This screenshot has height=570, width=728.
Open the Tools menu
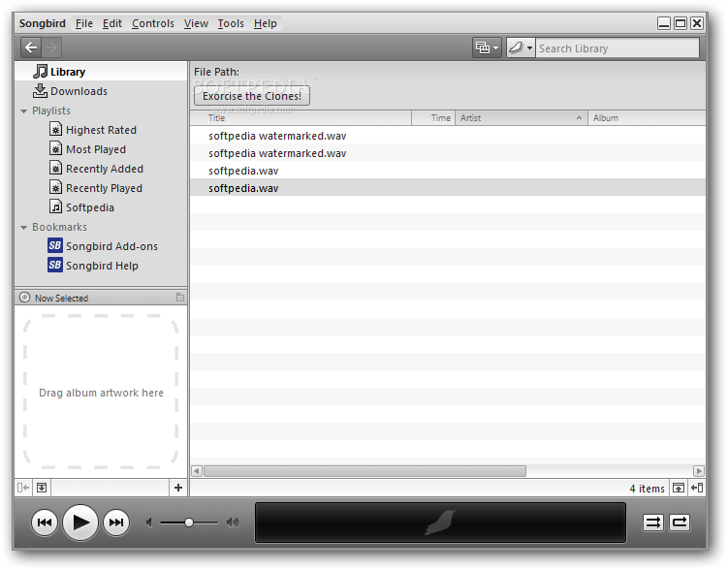[x=231, y=23]
